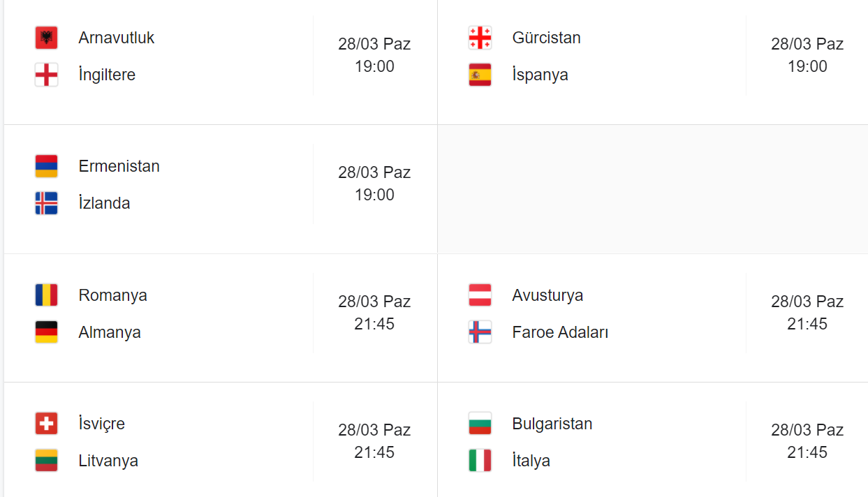
Task: Click the Italy flag icon
Action: [480, 461]
